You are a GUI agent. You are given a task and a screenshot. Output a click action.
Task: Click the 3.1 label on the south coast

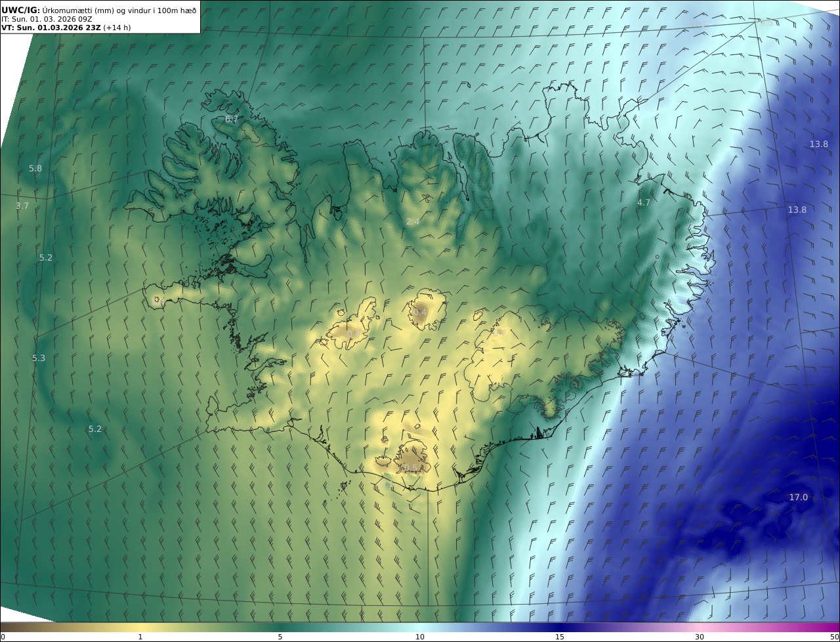click(388, 485)
